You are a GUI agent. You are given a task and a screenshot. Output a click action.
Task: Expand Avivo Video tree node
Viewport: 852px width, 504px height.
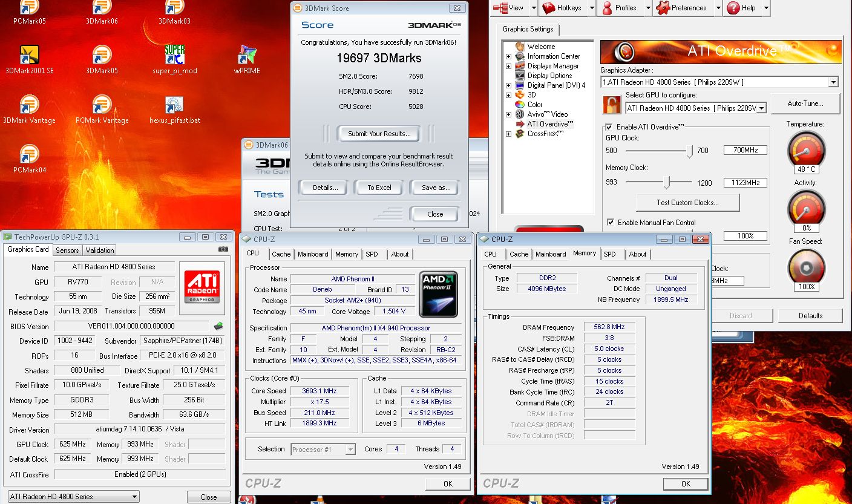(508, 114)
